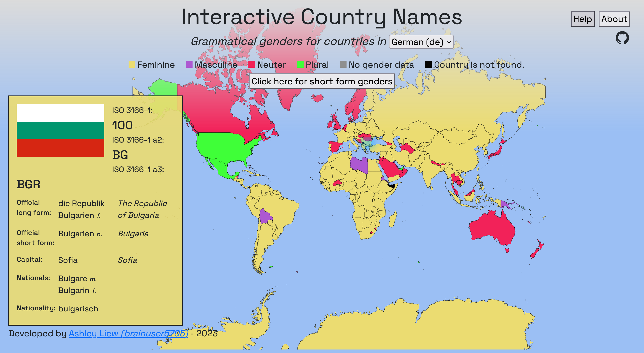Open the German (de) language dropdown
This screenshot has height=353, width=644.
421,42
